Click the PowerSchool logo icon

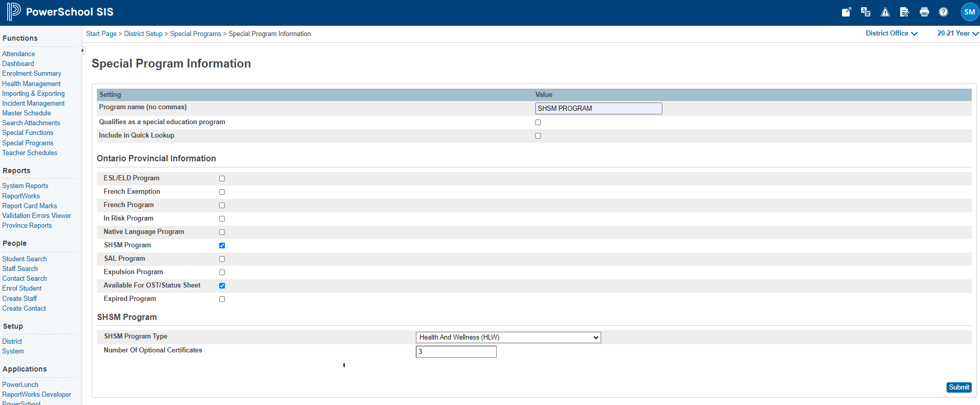[13, 11]
